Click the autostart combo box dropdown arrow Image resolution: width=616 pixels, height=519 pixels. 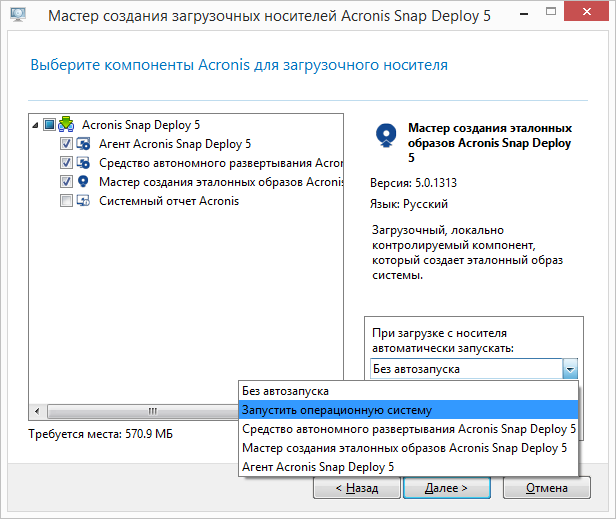[570, 369]
